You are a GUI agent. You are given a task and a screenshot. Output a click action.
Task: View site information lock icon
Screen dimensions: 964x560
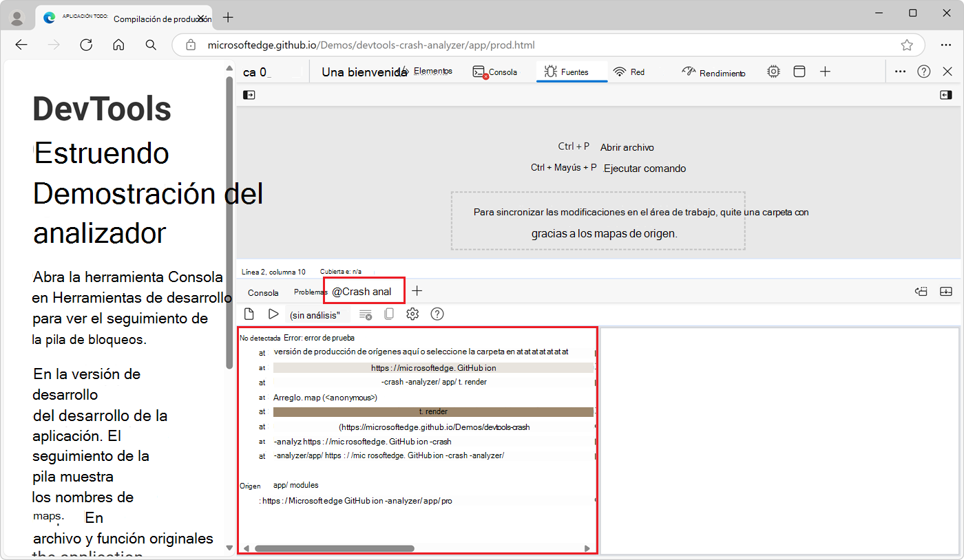pyautogui.click(x=191, y=45)
